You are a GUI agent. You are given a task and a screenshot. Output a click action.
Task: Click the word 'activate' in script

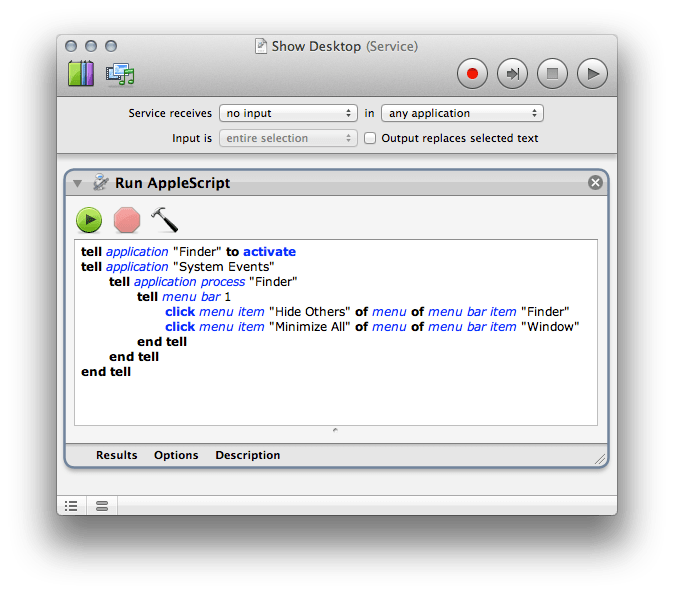point(270,251)
